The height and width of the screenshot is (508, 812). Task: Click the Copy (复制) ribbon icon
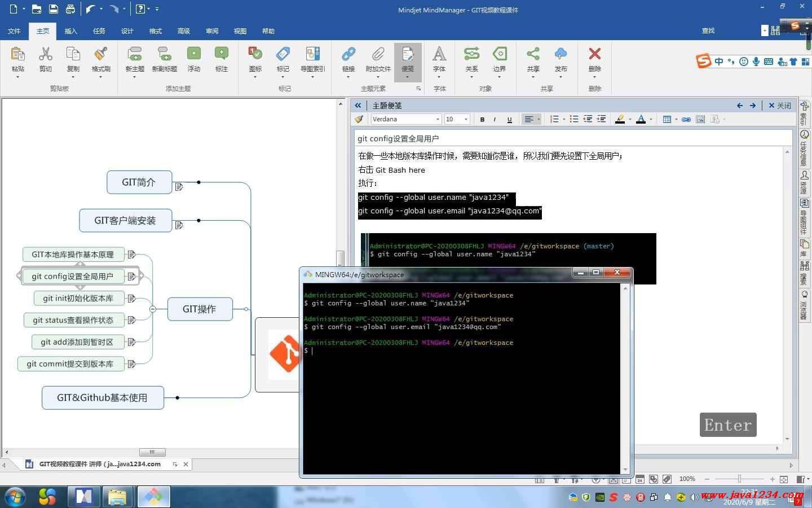[73, 54]
